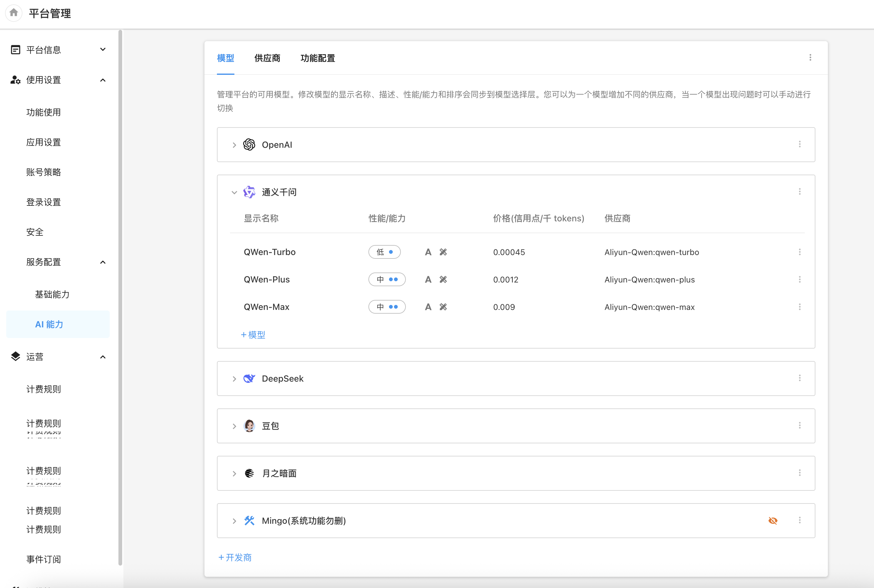Screen dimensions: 874x588
Task: Toggle hidden eye icon on Mingo row
Action: point(772,520)
